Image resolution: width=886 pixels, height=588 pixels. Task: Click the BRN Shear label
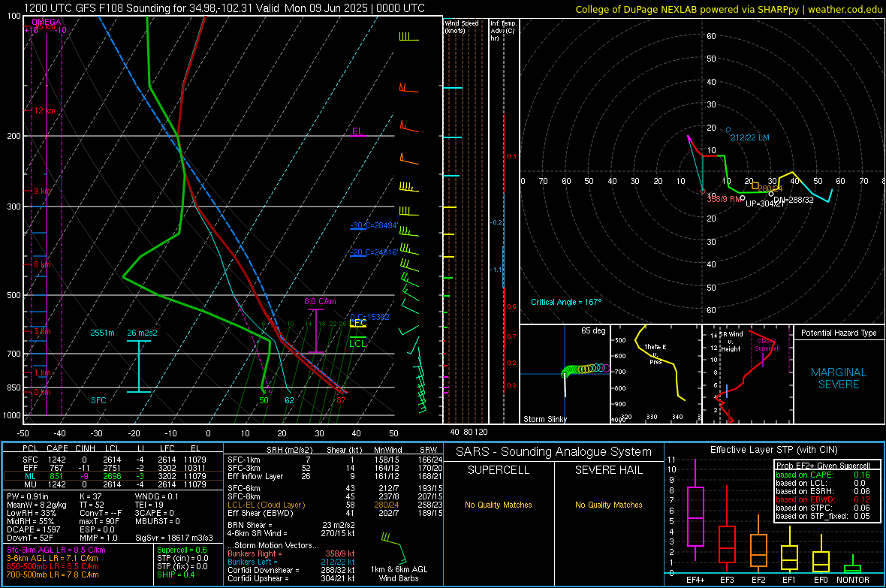(x=249, y=525)
